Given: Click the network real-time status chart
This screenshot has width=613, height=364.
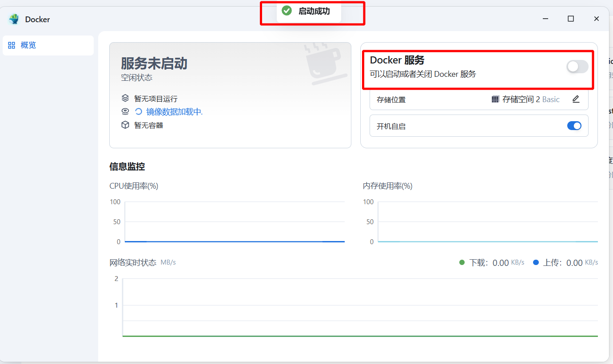Looking at the screenshot, I should click(360, 307).
